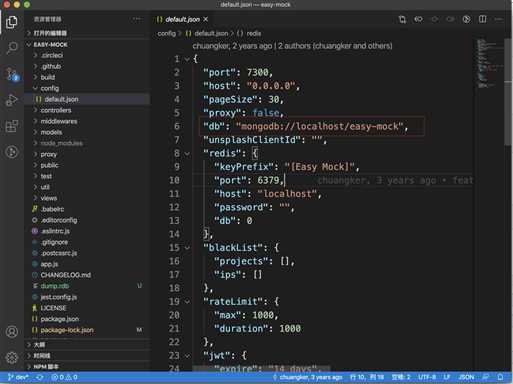The height and width of the screenshot is (384, 513).
Task: Open the Explorer view in activity bar
Action: pos(12,22)
